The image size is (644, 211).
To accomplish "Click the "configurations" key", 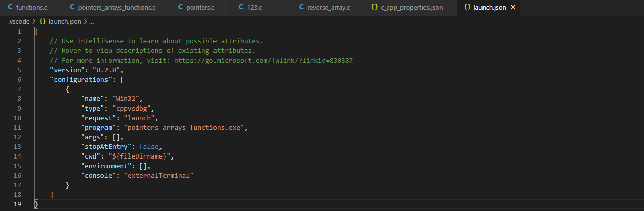I will coord(81,80).
